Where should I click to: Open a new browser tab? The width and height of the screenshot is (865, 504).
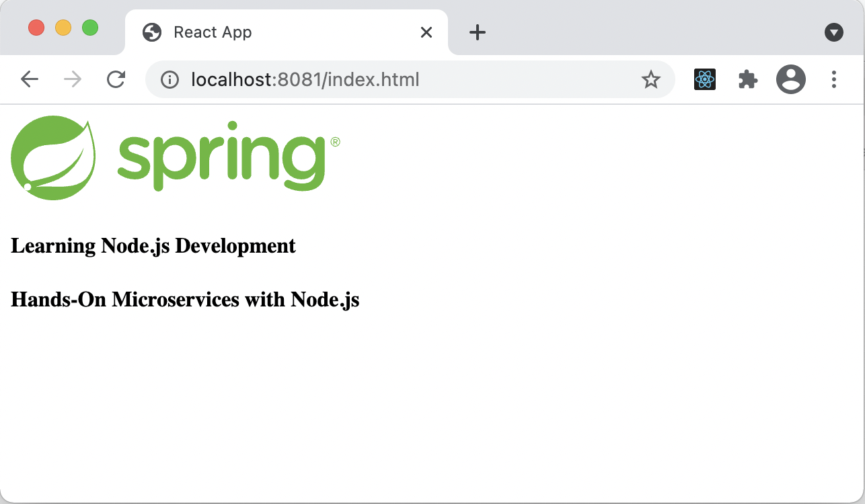[477, 32]
